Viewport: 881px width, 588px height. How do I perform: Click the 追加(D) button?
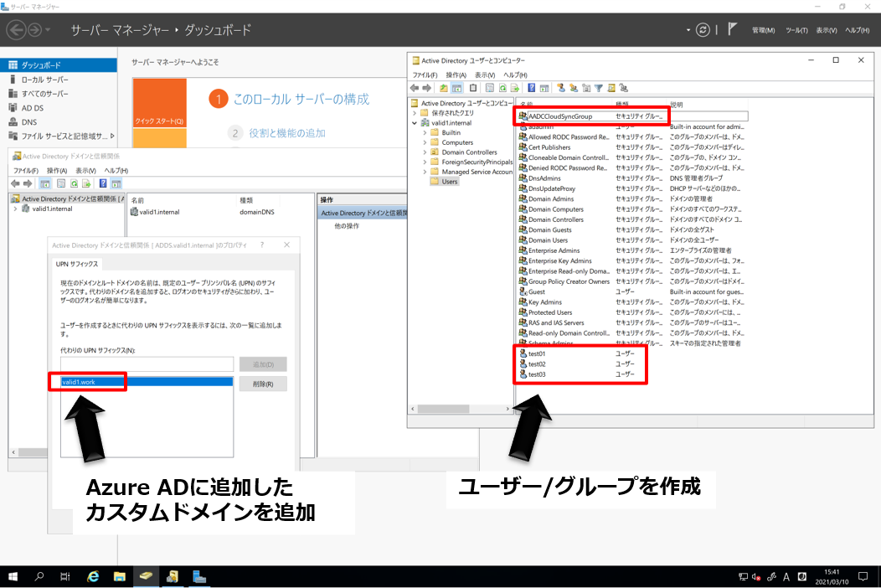point(263,364)
